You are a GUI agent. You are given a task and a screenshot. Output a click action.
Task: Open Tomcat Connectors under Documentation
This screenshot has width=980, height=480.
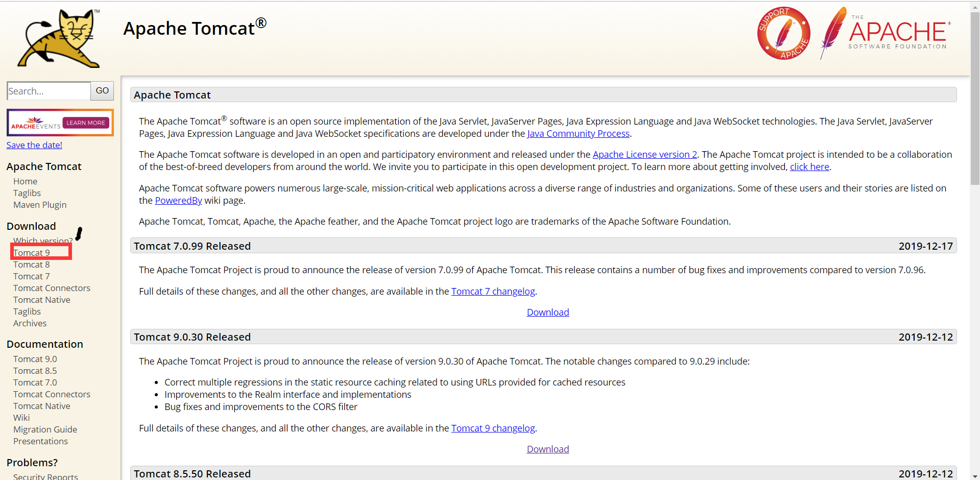[52, 394]
